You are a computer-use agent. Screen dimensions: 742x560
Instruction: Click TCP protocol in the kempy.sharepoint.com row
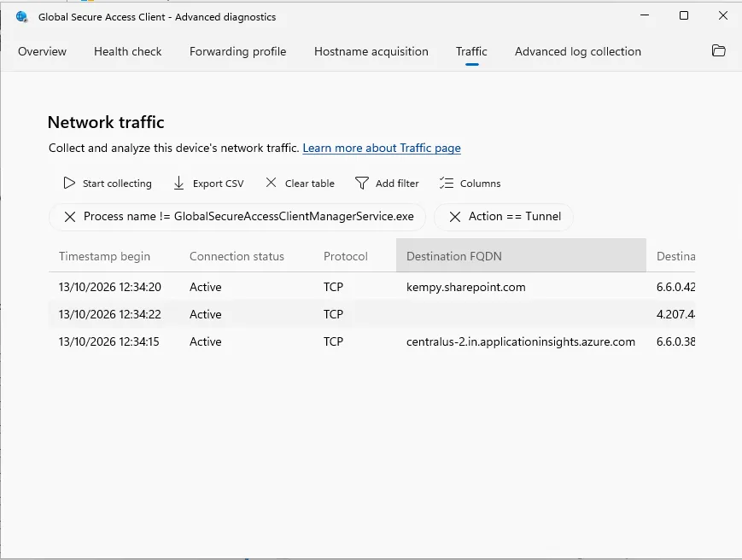click(333, 287)
